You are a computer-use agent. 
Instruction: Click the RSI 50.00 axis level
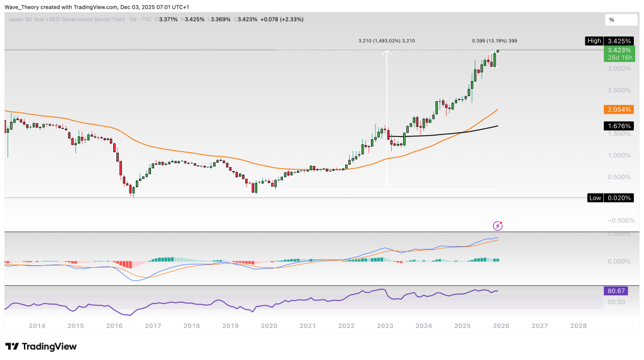pyautogui.click(x=616, y=302)
